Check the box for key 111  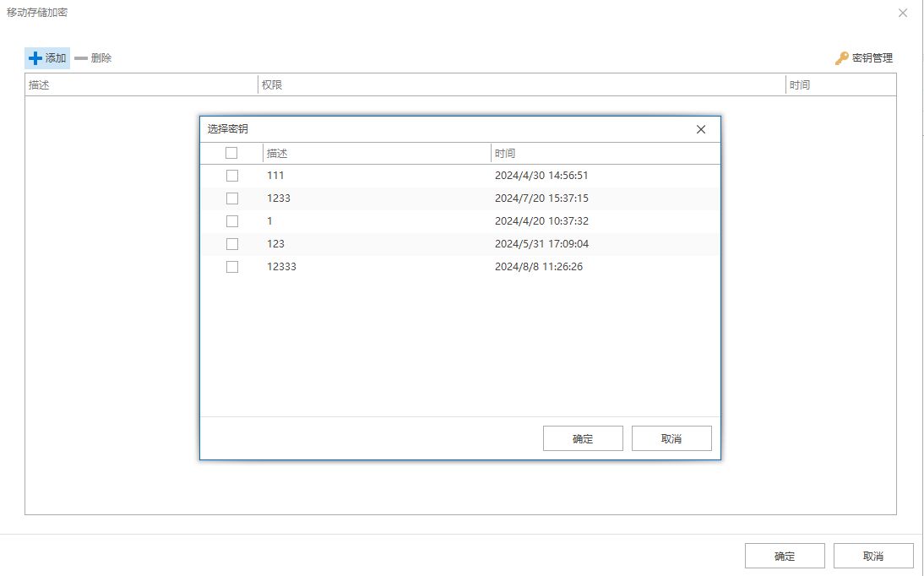232,176
